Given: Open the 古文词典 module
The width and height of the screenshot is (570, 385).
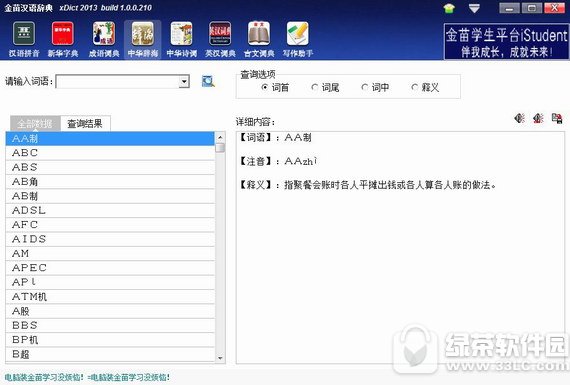Looking at the screenshot, I should 259,39.
